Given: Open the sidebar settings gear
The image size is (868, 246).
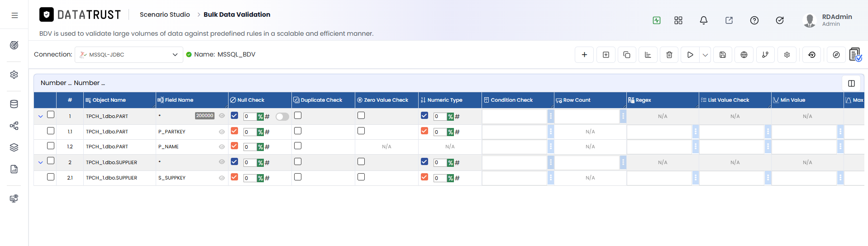Looking at the screenshot, I should pos(14,75).
